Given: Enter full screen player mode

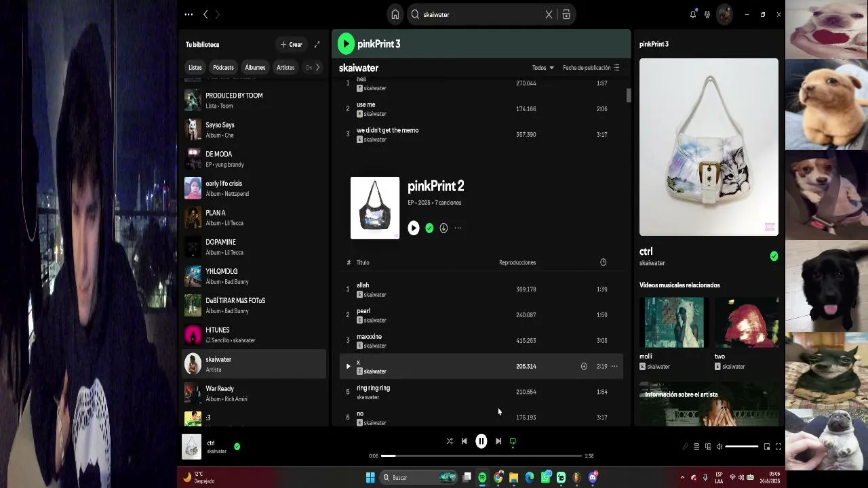Looking at the screenshot, I should click(778, 447).
